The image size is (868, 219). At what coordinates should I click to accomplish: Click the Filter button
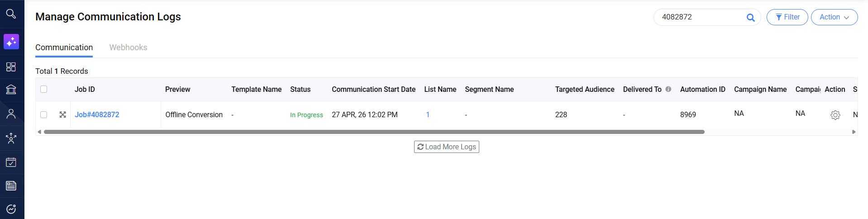787,17
